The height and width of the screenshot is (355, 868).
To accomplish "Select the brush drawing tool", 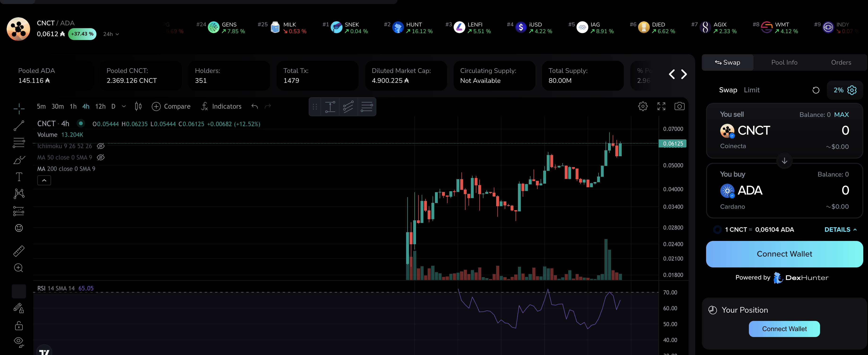I will click(x=19, y=160).
